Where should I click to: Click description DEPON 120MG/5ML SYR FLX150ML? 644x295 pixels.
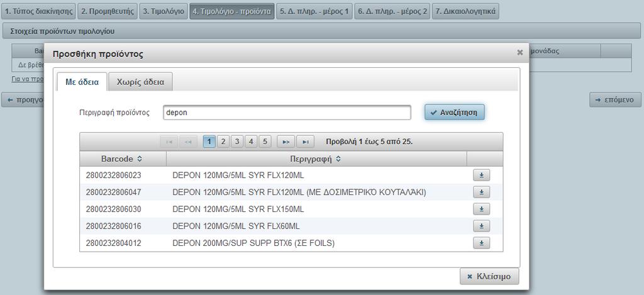238,209
